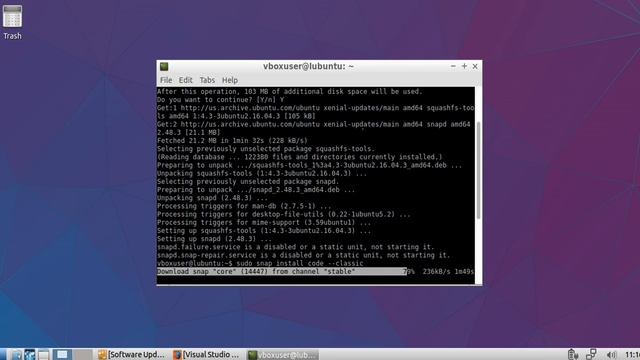
Task: Select vboxuser@lubuntu terminal taskbar button
Action: coord(282,354)
